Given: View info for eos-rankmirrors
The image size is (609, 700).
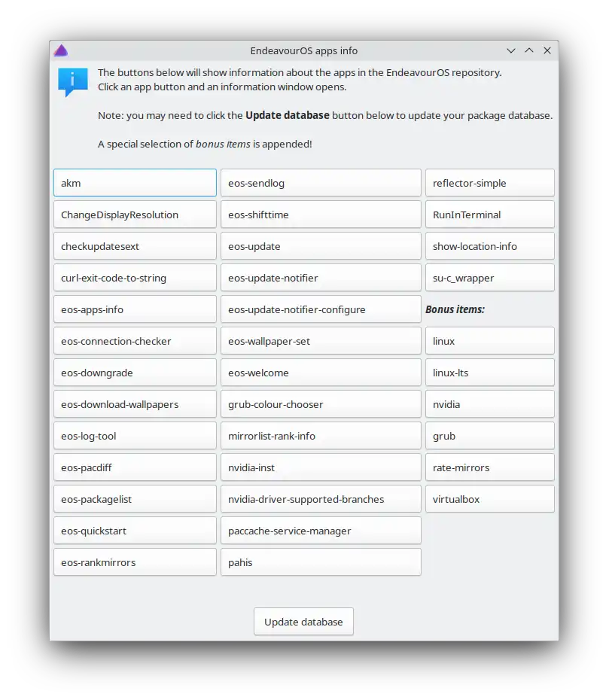Looking at the screenshot, I should 135,562.
